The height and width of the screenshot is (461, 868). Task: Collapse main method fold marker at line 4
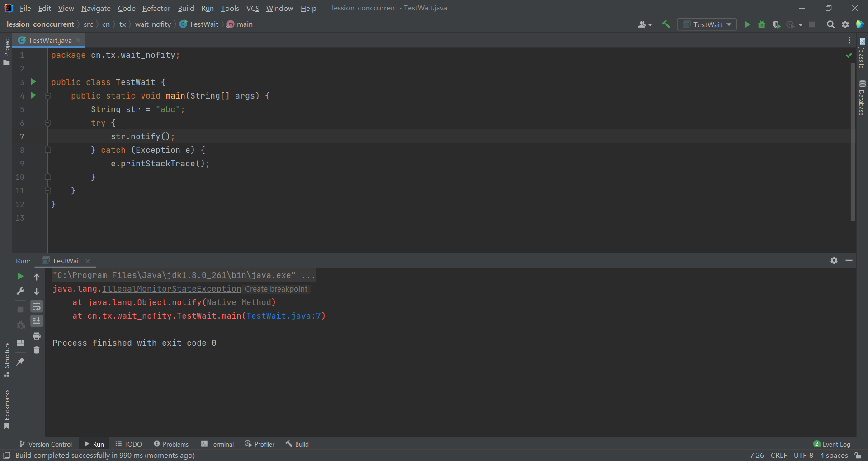pos(48,96)
